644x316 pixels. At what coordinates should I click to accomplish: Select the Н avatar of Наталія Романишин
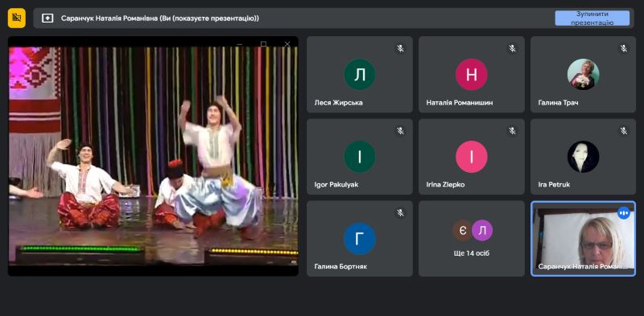pos(472,74)
